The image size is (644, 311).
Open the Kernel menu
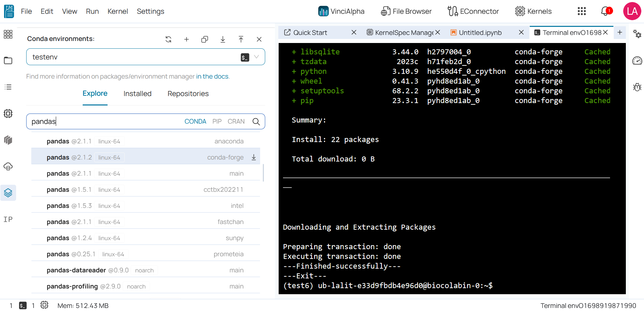click(x=118, y=11)
